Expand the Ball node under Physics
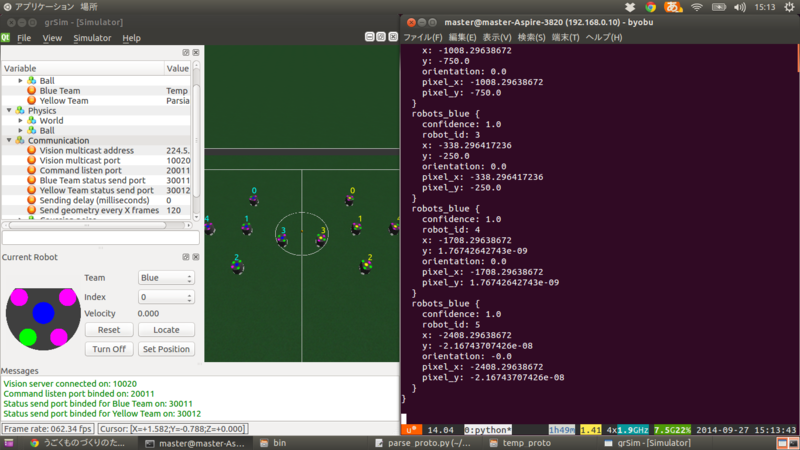This screenshot has width=800, height=450. click(x=20, y=131)
